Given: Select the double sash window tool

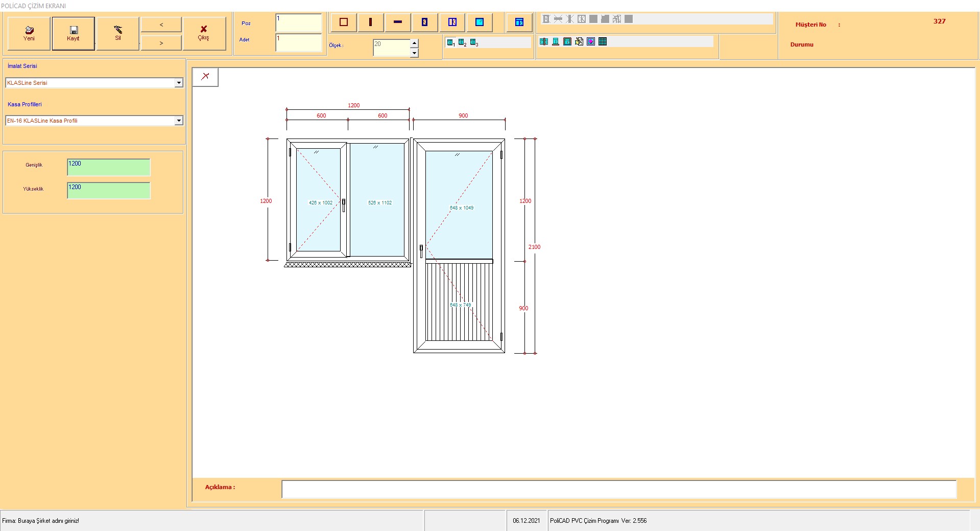Looking at the screenshot, I should [x=452, y=22].
